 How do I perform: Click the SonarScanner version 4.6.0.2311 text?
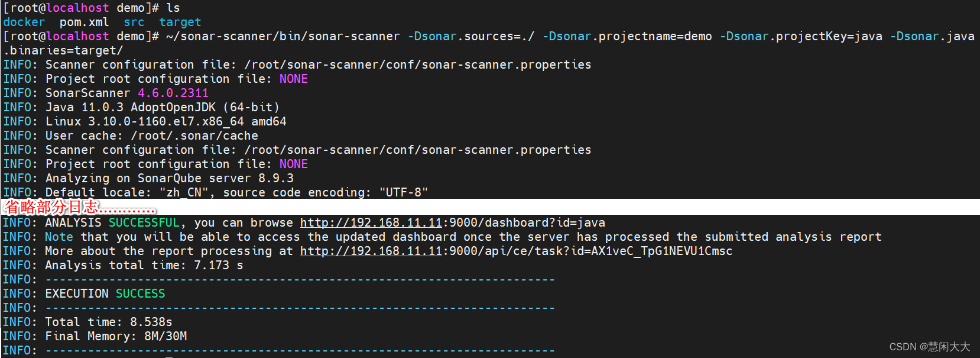173,93
